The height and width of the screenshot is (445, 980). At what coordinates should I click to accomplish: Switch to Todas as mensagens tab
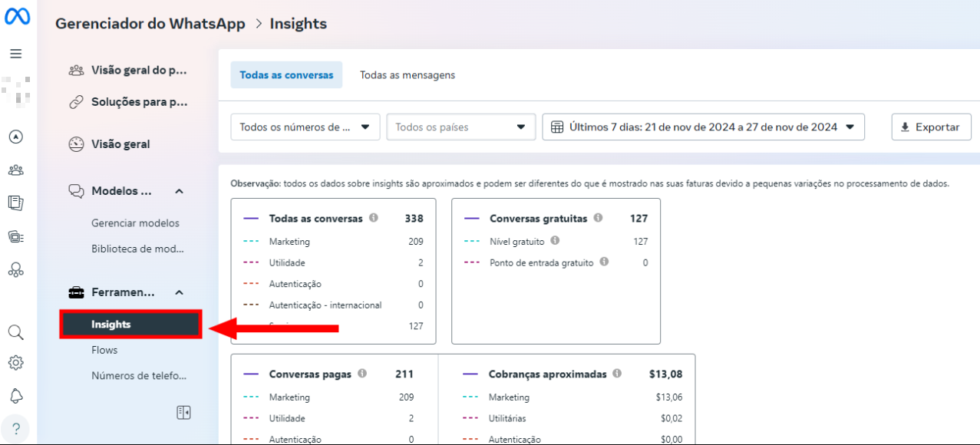coord(408,75)
